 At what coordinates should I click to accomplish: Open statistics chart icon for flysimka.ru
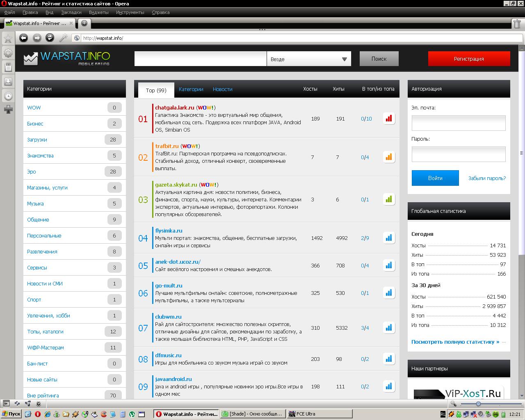388,238
